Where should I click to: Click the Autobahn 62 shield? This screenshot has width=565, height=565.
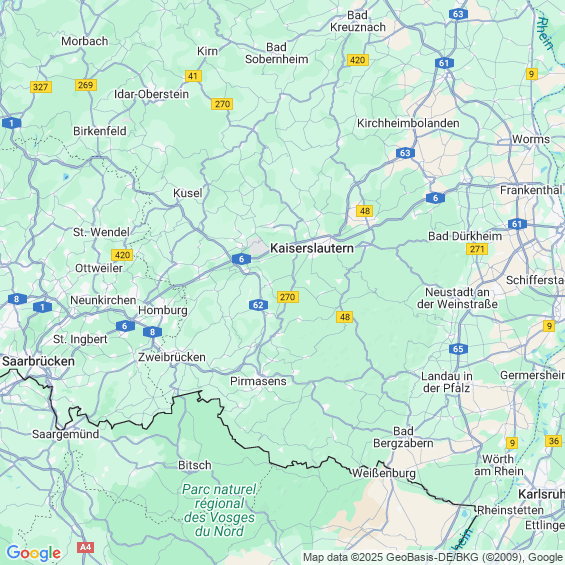258,305
